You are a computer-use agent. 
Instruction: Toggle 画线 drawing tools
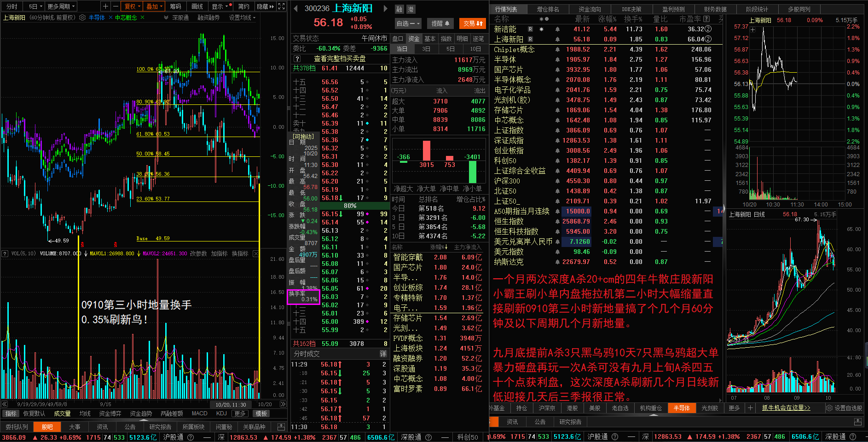pos(197,6)
